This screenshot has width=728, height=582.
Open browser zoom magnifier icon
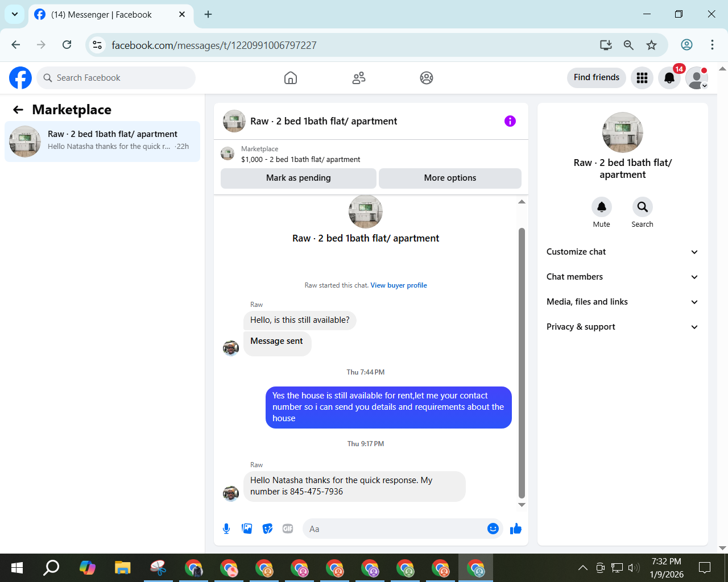tap(628, 45)
